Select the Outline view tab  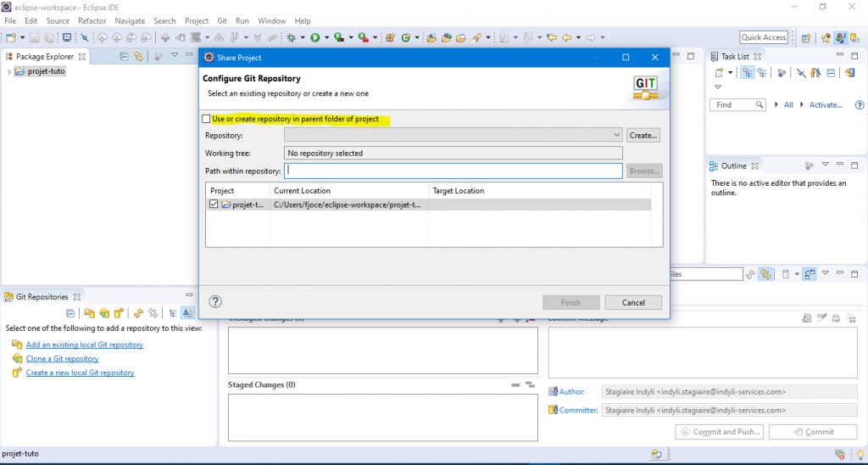pos(734,165)
